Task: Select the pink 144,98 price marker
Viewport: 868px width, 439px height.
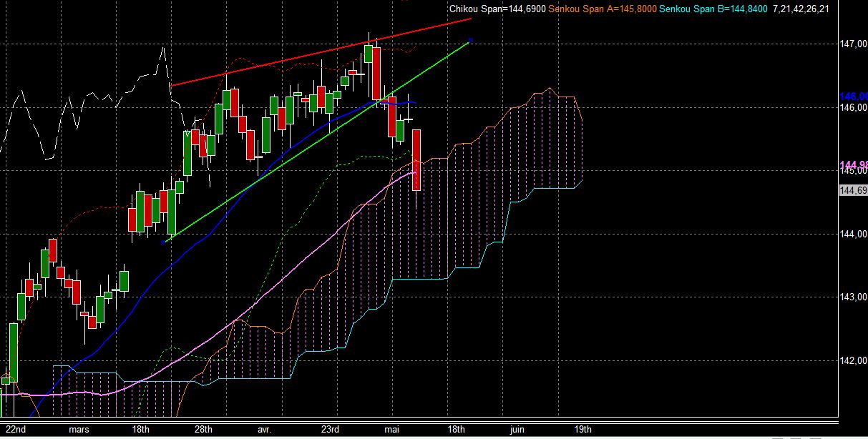Action: (853, 165)
